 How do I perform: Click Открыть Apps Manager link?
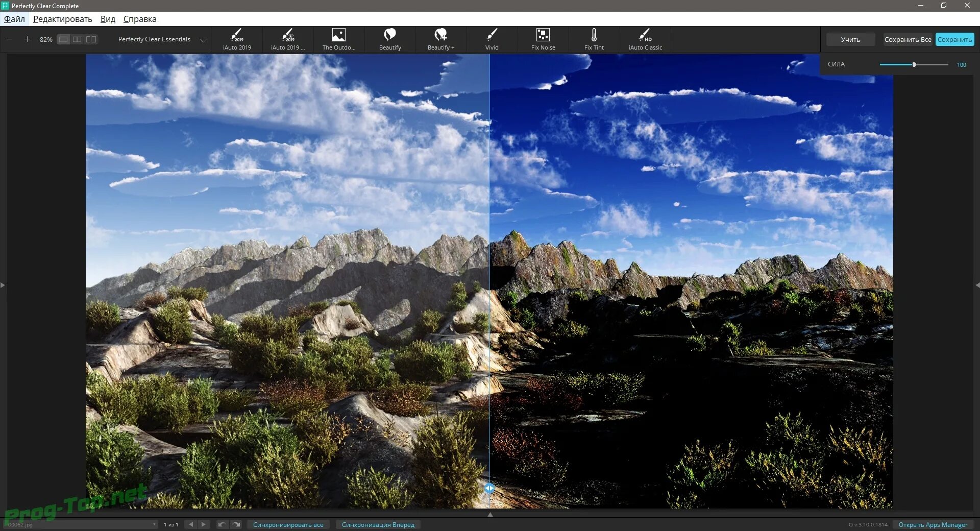(x=933, y=524)
